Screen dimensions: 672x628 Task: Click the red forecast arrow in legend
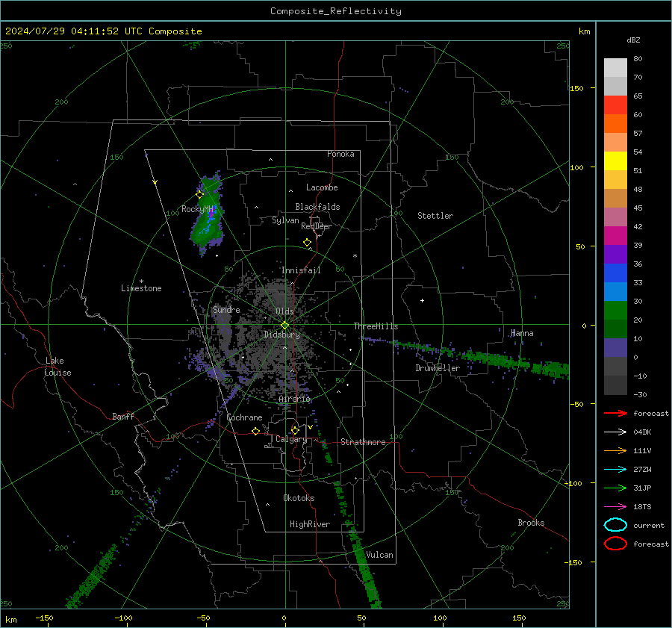click(615, 413)
